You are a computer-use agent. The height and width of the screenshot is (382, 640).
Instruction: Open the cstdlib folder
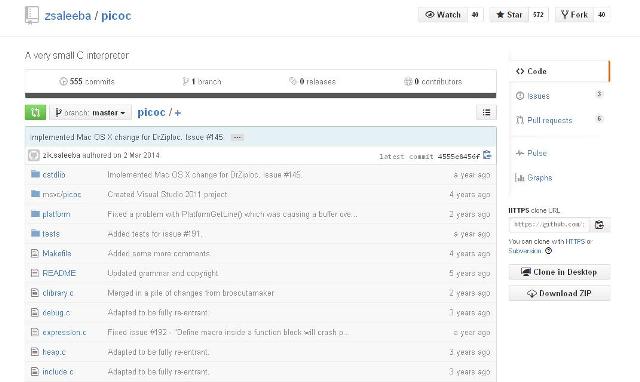pyautogui.click(x=54, y=175)
